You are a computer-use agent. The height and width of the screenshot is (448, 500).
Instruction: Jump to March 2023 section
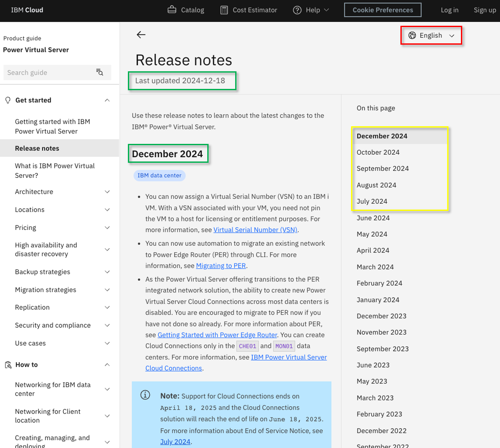point(375,398)
